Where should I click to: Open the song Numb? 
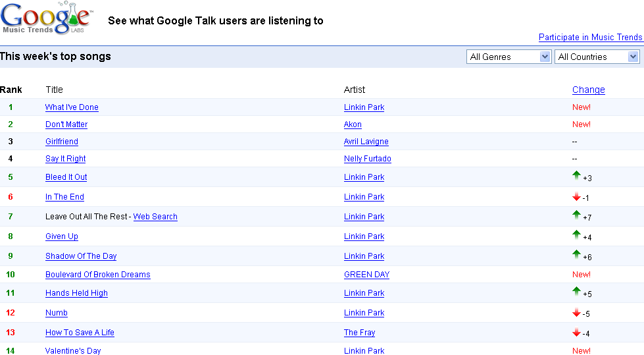[x=57, y=313]
